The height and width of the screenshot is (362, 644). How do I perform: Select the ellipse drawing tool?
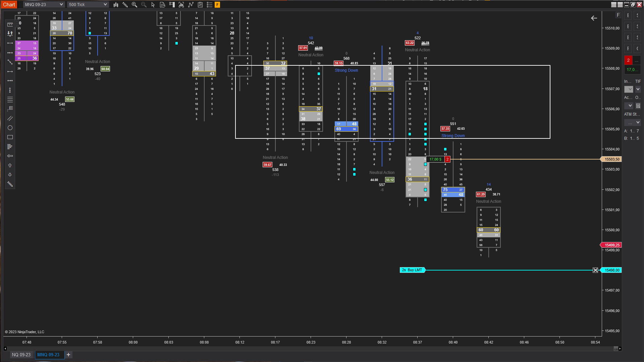pyautogui.click(x=10, y=128)
